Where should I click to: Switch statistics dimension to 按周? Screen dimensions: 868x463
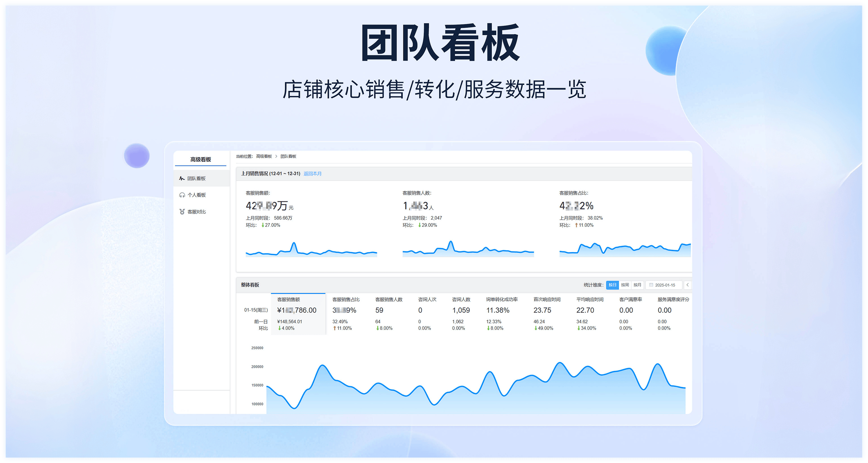(625, 285)
